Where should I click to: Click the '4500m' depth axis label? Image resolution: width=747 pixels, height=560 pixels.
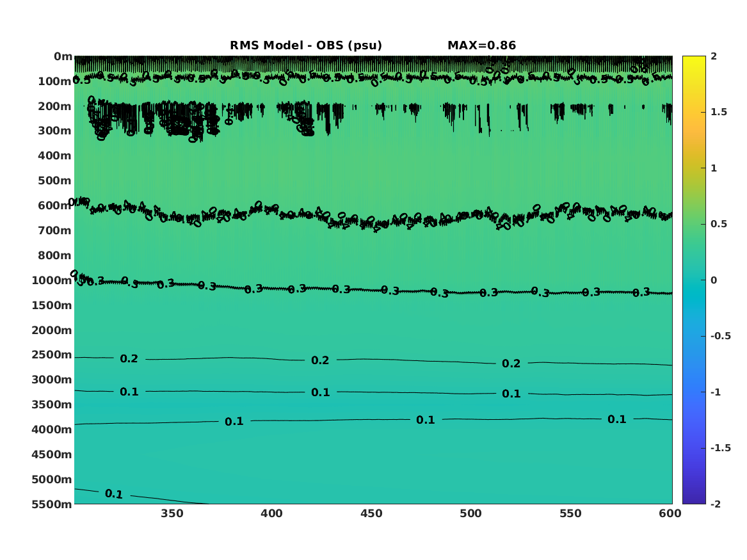click(x=52, y=455)
